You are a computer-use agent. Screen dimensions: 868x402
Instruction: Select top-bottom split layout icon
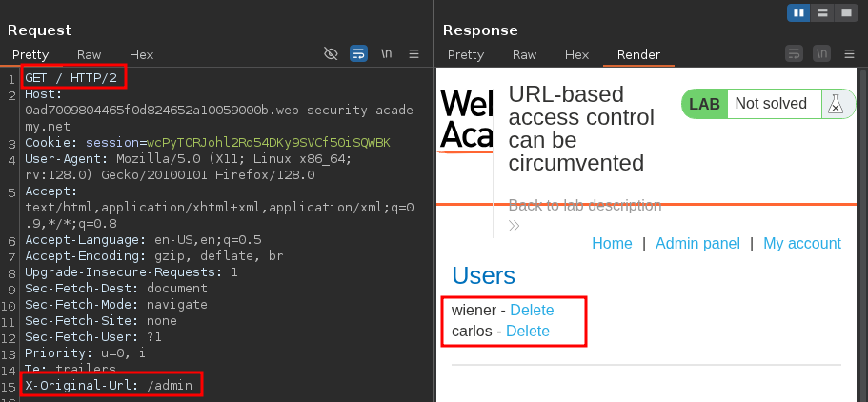(x=822, y=12)
